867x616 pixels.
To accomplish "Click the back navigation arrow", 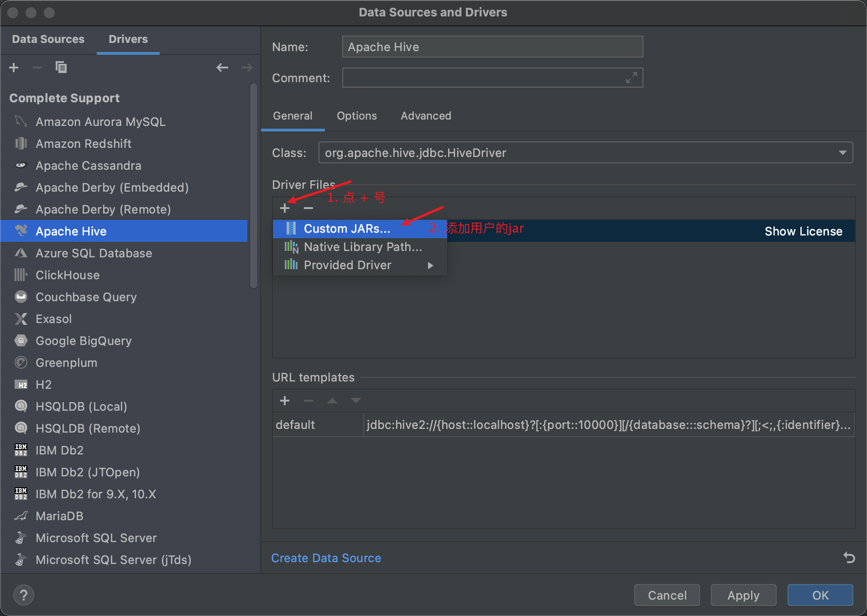I will [x=222, y=67].
